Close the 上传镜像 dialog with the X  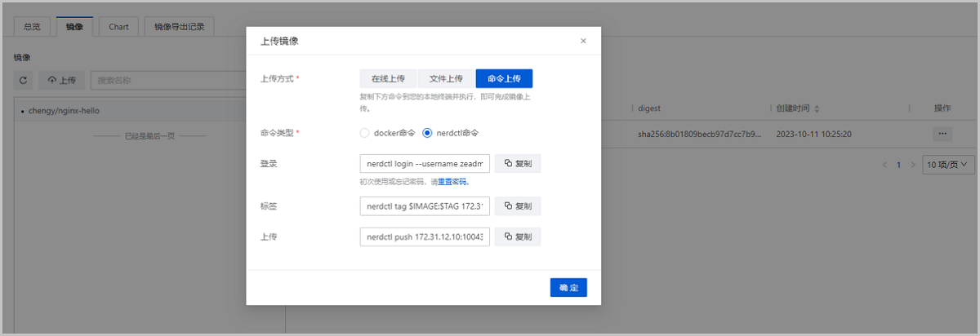click(x=583, y=41)
